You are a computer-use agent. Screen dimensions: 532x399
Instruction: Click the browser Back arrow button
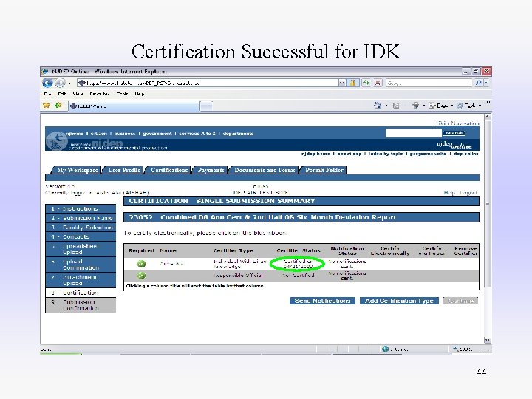click(47, 83)
